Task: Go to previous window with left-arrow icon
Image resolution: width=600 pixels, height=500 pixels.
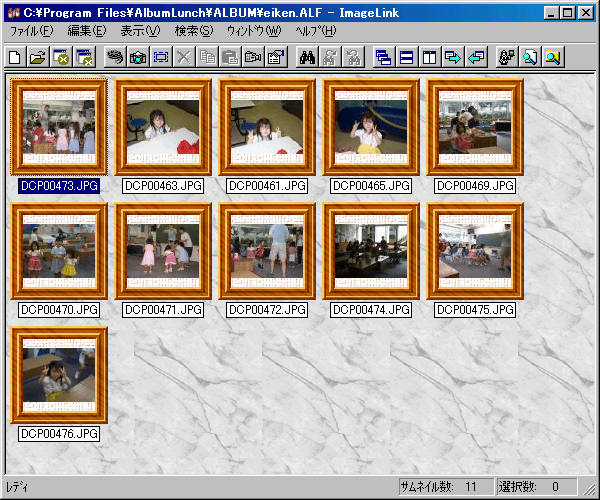Action: point(476,58)
